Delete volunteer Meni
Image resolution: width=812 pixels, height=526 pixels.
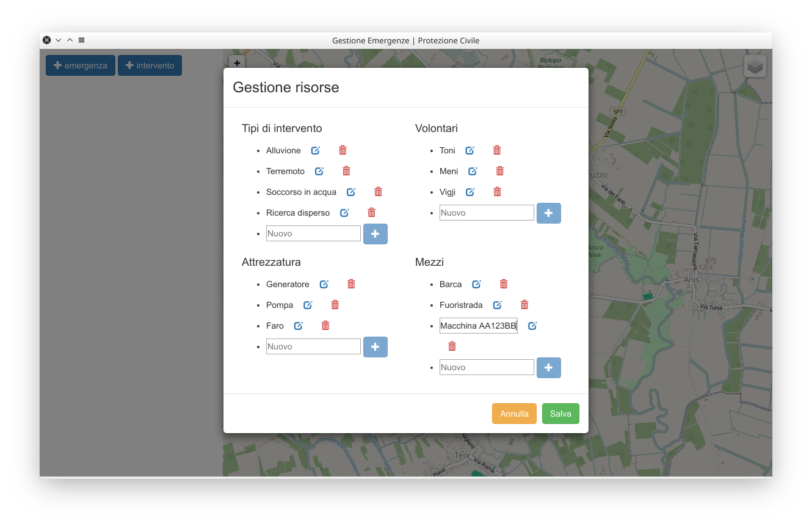coord(500,171)
